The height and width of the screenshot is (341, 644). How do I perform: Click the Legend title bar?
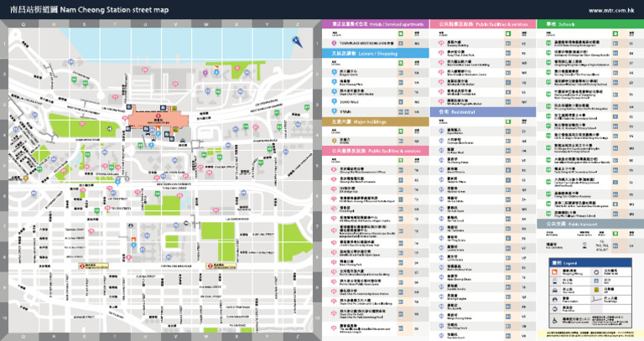tap(590, 262)
